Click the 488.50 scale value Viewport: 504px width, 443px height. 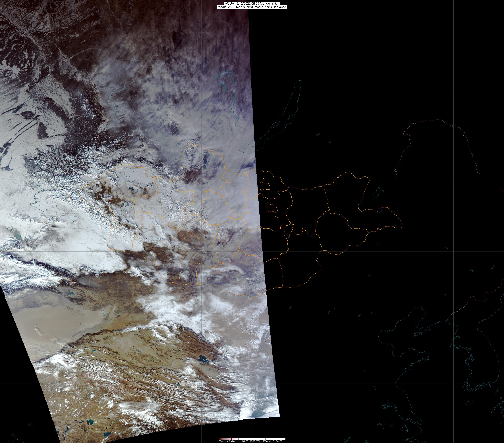259,441
